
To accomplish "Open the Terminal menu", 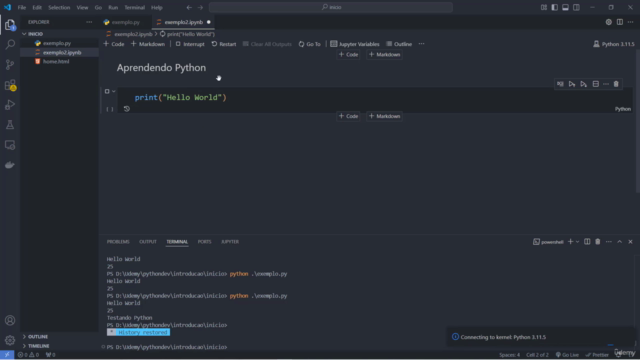I will click(134, 7).
